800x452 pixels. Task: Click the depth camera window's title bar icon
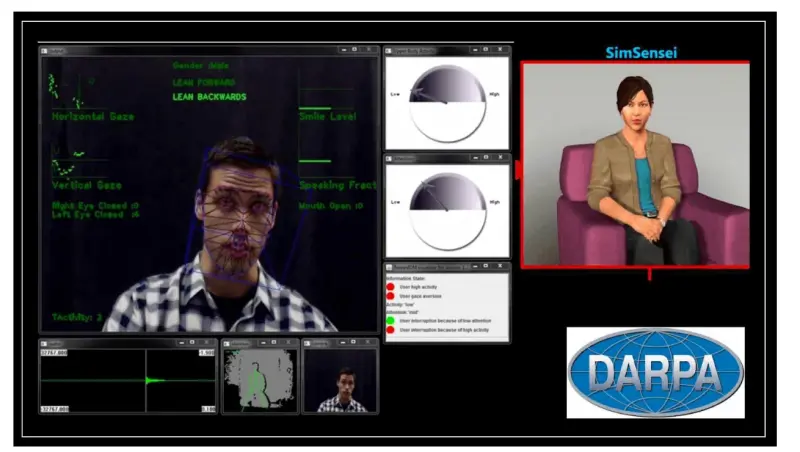(228, 343)
